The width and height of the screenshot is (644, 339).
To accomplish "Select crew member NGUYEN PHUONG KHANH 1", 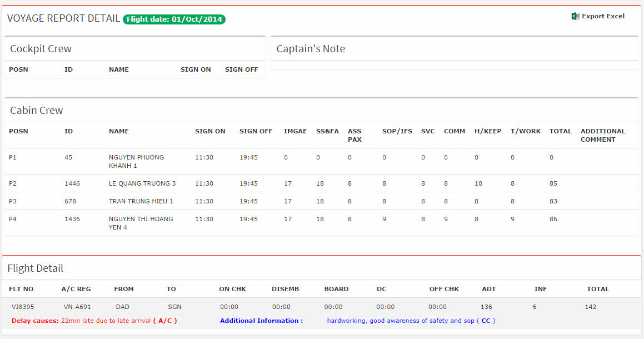I will point(136,161).
